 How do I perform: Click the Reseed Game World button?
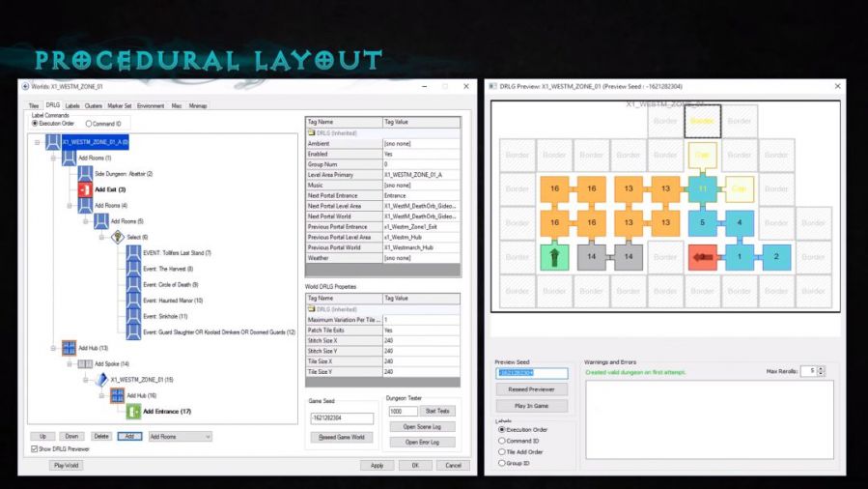[x=342, y=437]
